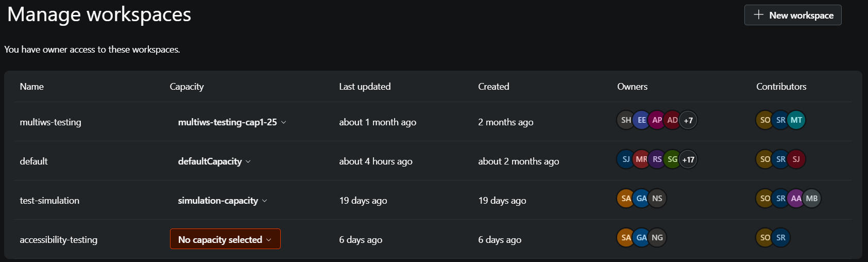Click the MT contributor avatar
The height and width of the screenshot is (262, 868).
tap(796, 120)
